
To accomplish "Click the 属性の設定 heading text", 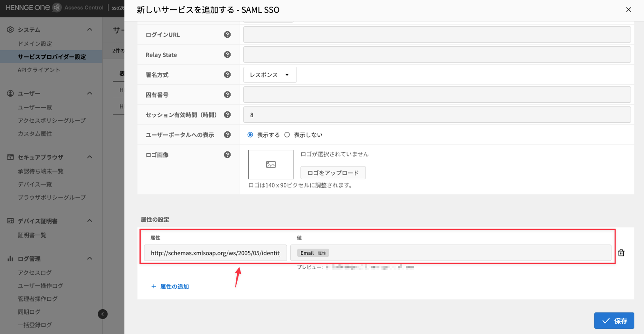I will pos(155,219).
